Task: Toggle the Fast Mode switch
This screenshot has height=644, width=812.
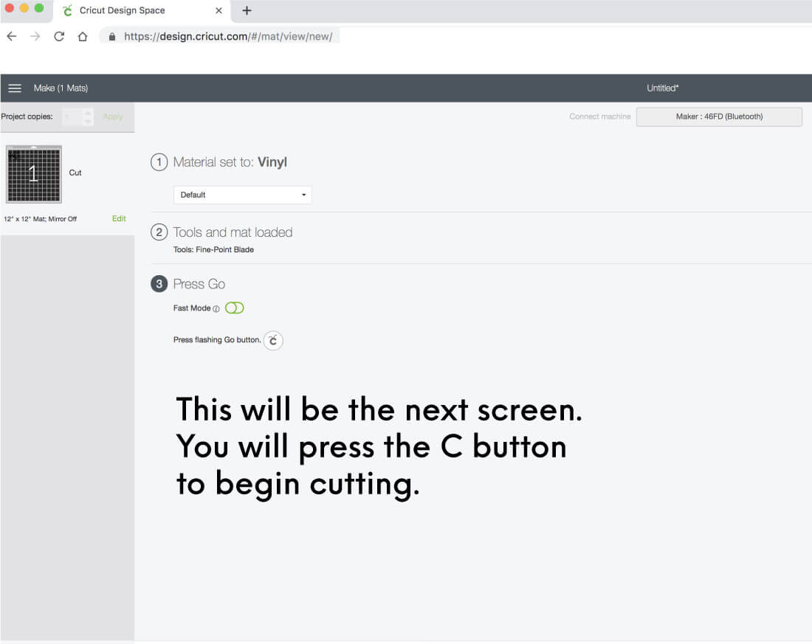Action: coord(235,308)
